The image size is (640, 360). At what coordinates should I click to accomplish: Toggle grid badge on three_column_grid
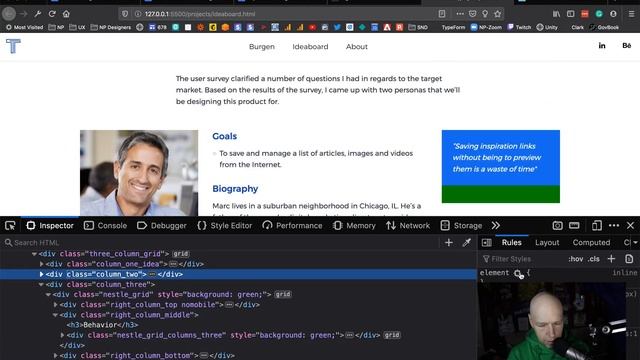(x=180, y=254)
